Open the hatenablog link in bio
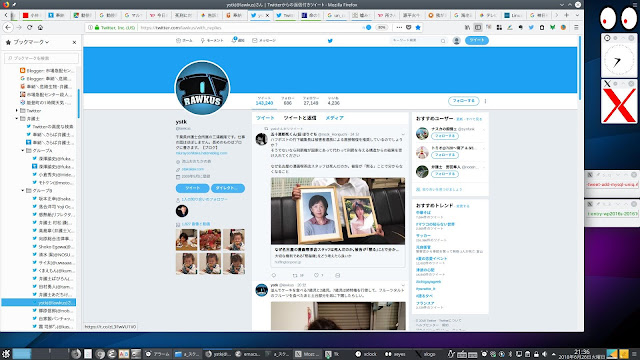 click(202, 153)
